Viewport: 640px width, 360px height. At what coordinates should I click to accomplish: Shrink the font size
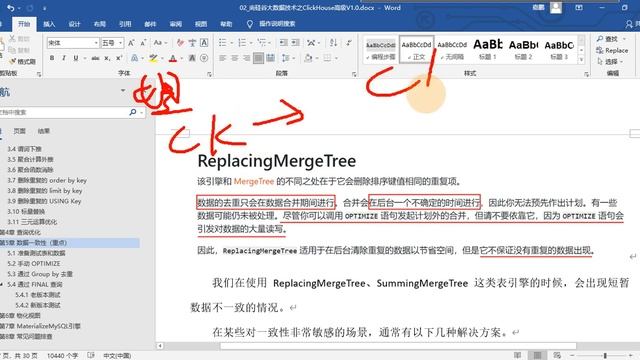[x=143, y=43]
